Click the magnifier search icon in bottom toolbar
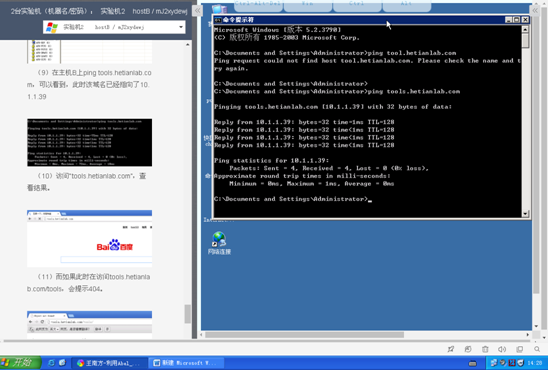 (x=537, y=349)
